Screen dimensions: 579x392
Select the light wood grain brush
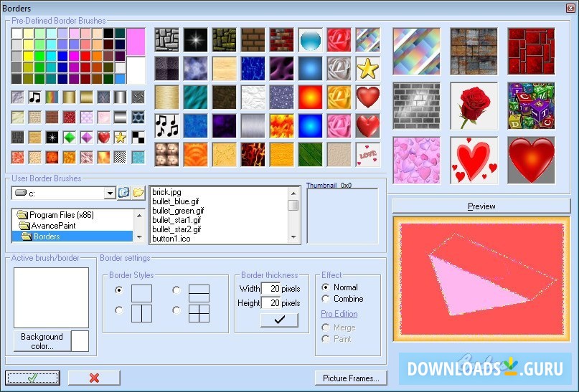tap(225, 69)
